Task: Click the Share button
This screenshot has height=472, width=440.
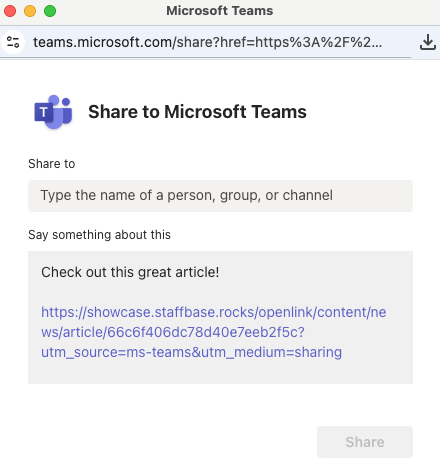Action: pos(365,442)
